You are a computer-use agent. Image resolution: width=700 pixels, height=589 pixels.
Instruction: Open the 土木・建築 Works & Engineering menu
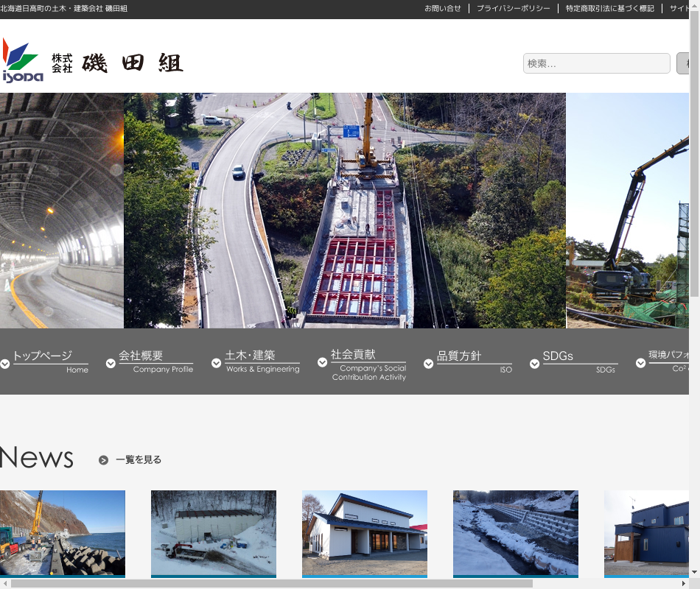(262, 361)
